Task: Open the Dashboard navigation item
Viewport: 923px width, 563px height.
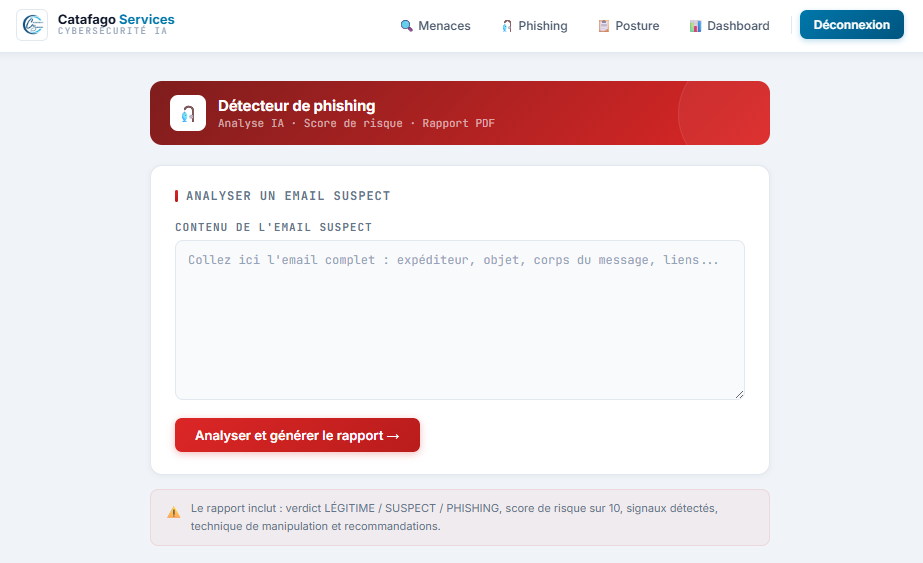Action: pyautogui.click(x=729, y=26)
